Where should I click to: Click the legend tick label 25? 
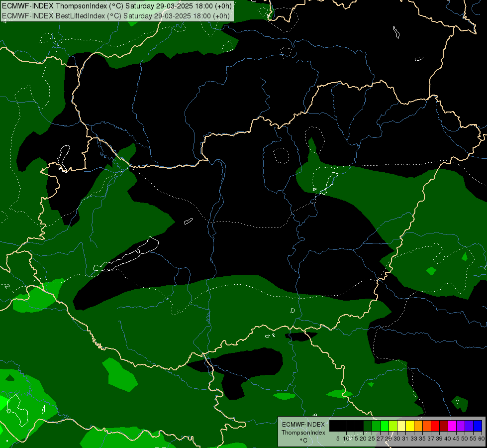coord(372,439)
